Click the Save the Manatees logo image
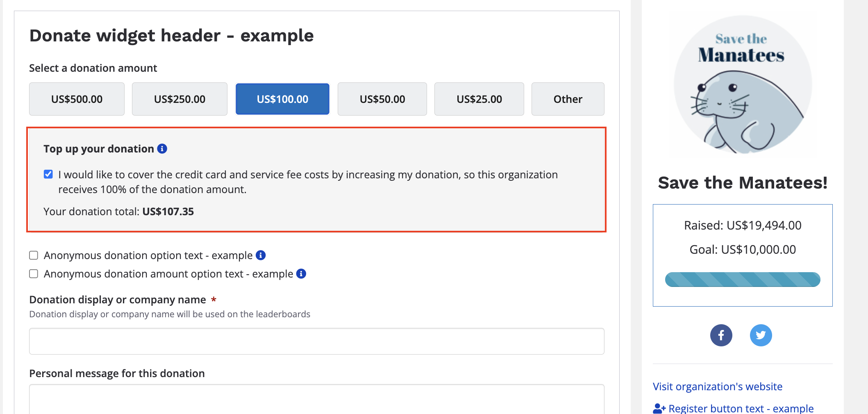The width and height of the screenshot is (868, 414). [x=743, y=85]
